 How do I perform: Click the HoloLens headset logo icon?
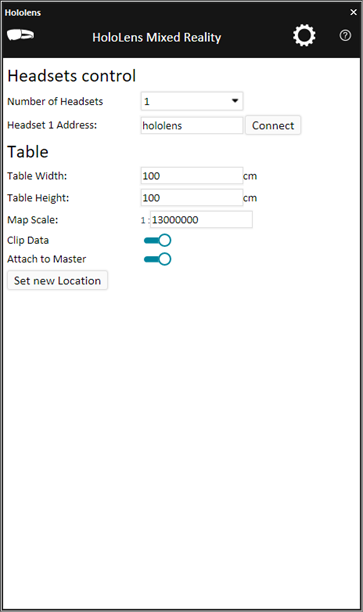20,35
